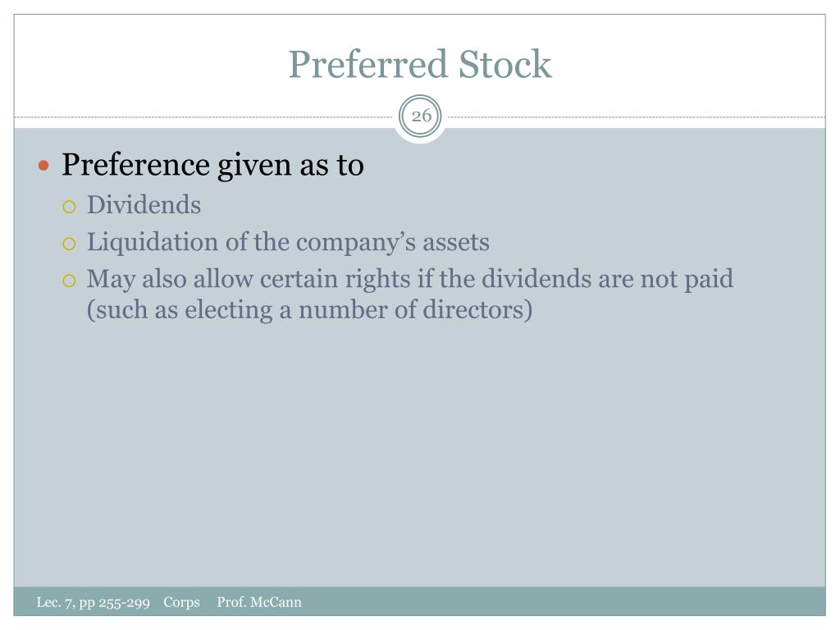
Task: Click the electing a number of directors line
Action: (309, 310)
